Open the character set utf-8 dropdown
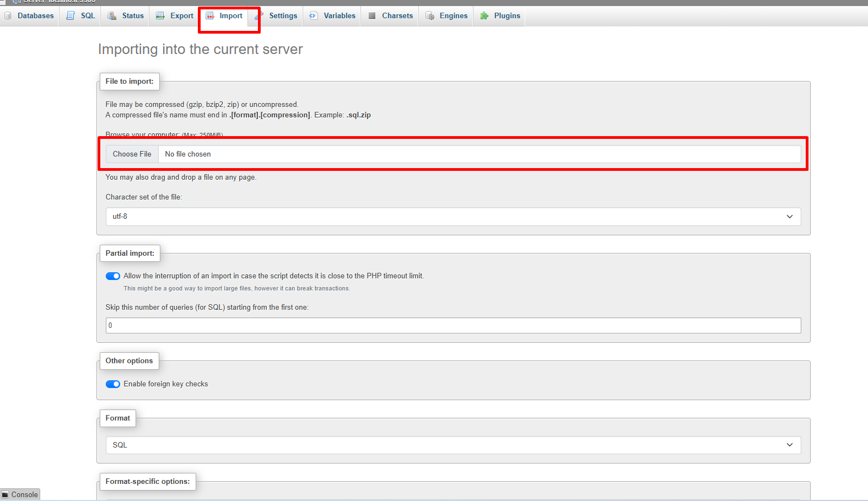 click(452, 217)
